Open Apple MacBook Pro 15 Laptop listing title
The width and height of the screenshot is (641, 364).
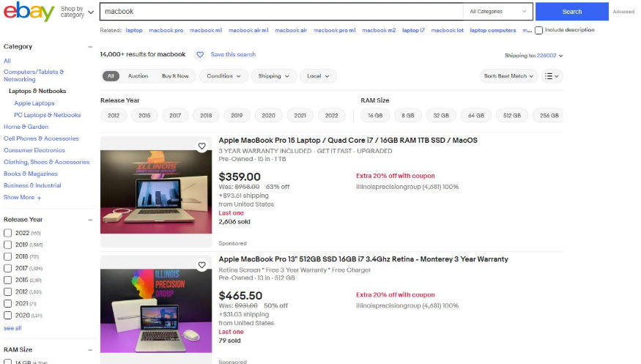(x=348, y=140)
